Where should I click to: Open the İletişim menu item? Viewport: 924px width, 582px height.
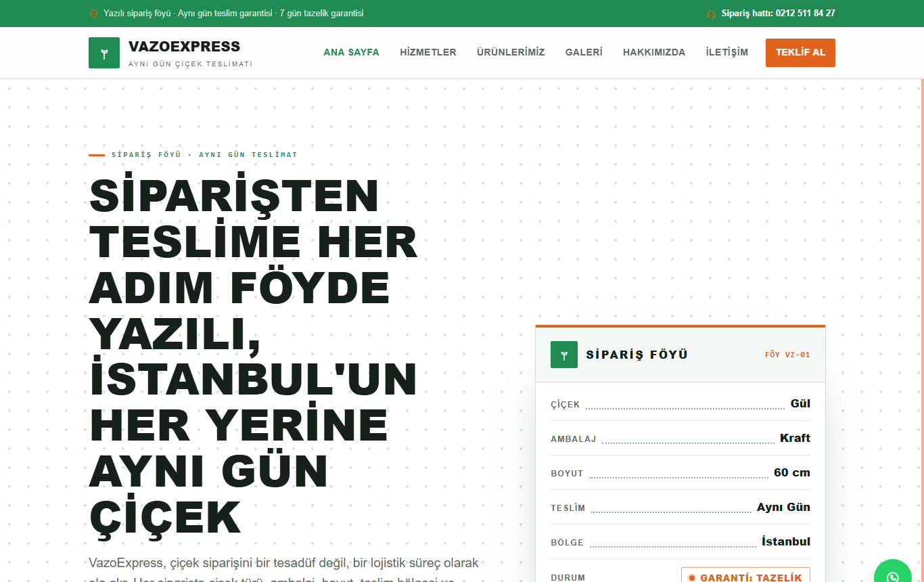[727, 52]
